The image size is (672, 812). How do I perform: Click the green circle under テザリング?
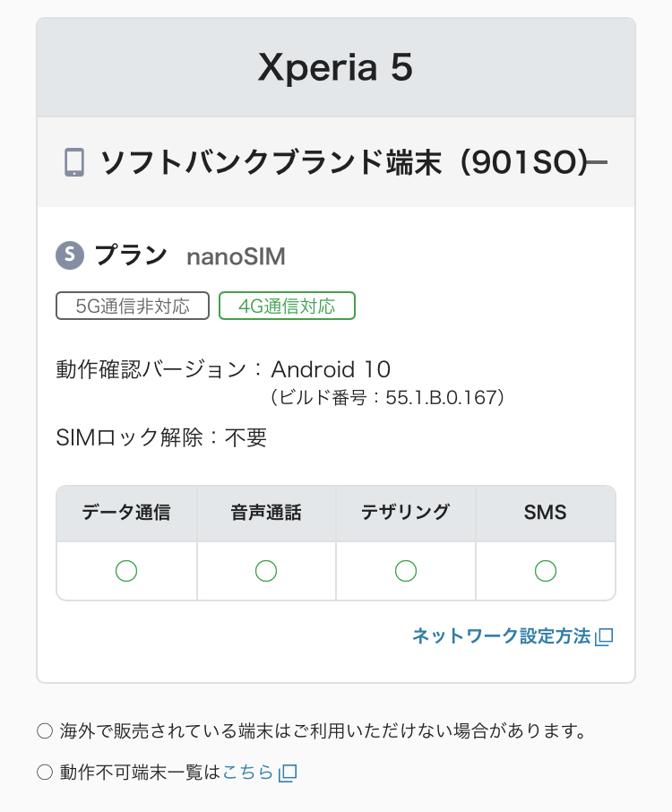[406, 571]
